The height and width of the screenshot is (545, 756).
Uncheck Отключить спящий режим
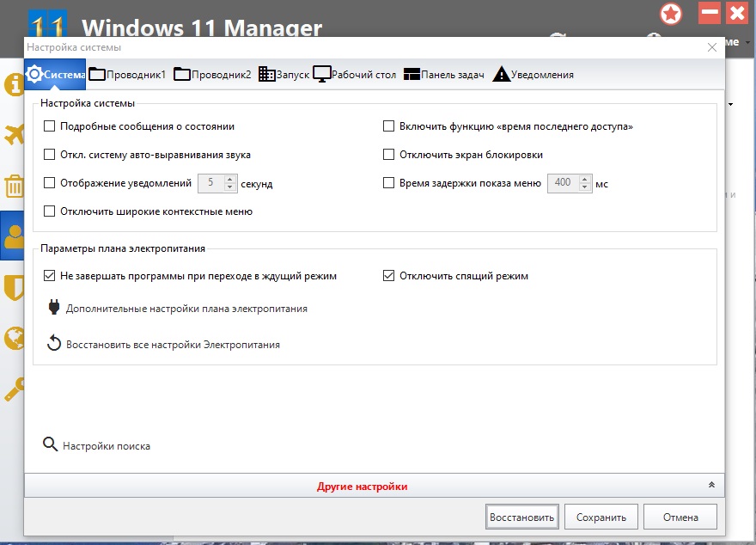[x=389, y=276]
